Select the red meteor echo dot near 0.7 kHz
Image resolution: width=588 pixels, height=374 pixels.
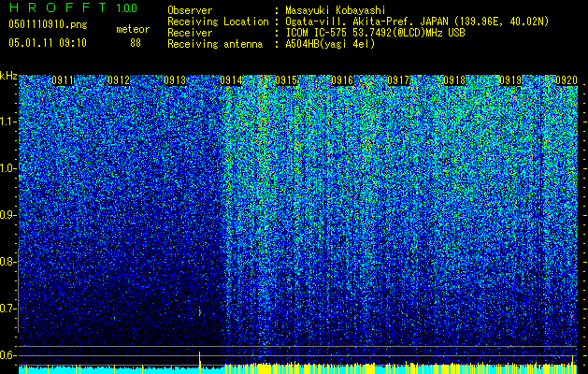click(200, 311)
